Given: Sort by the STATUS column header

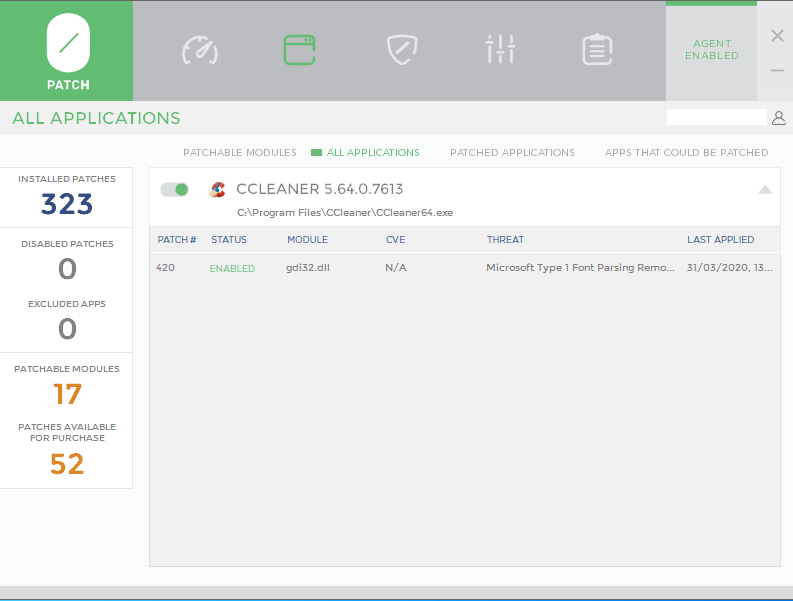Looking at the screenshot, I should (229, 240).
